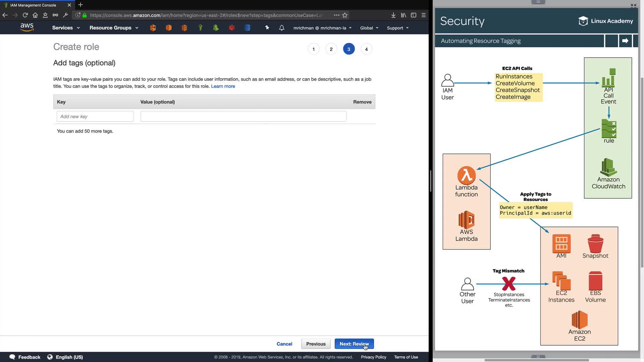Viewport: 644px width, 362px height.
Task: Expand the Services dropdown
Action: coord(66,28)
